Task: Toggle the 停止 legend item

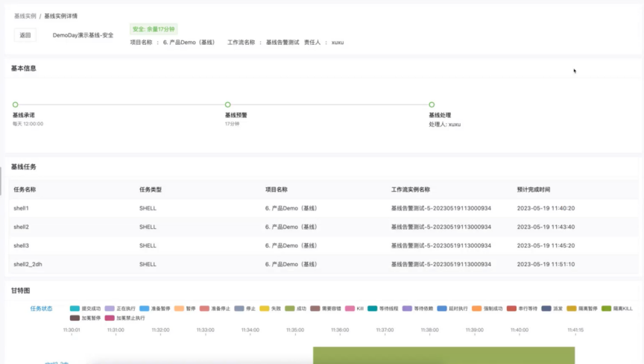Action: point(244,309)
